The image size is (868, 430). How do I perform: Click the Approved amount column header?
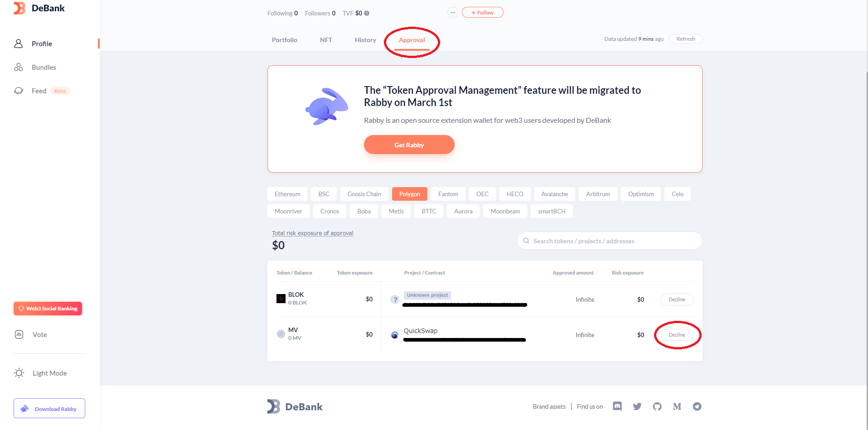point(573,273)
